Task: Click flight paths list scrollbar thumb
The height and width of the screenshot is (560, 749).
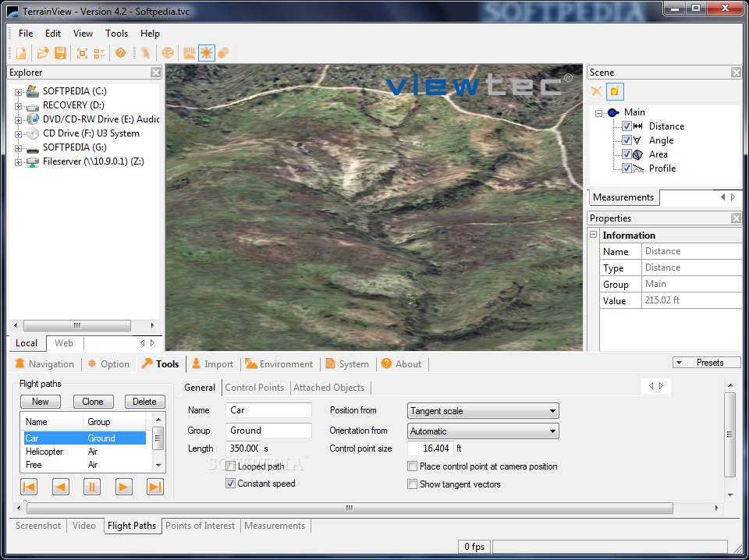Action: [x=158, y=438]
